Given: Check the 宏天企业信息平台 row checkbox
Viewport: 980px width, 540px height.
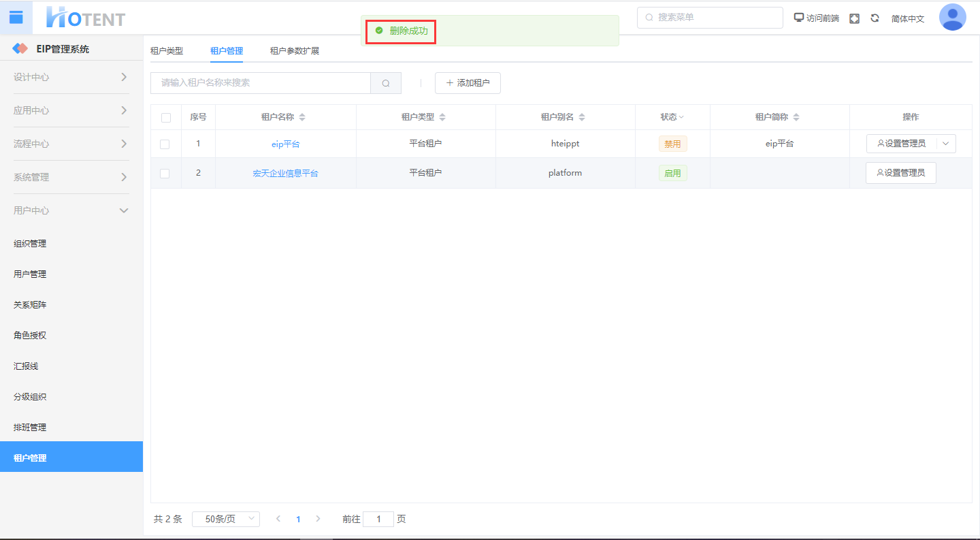Looking at the screenshot, I should 165,174.
